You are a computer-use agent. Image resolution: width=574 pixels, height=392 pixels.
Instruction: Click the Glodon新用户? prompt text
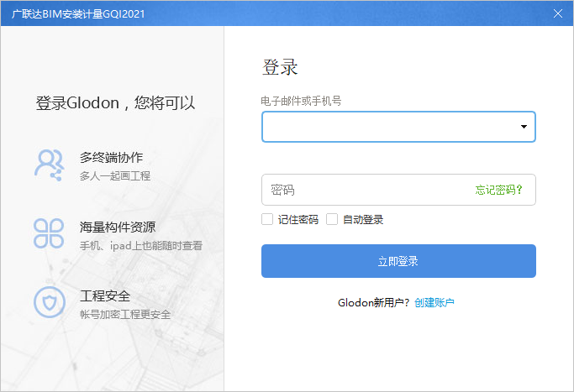click(373, 302)
